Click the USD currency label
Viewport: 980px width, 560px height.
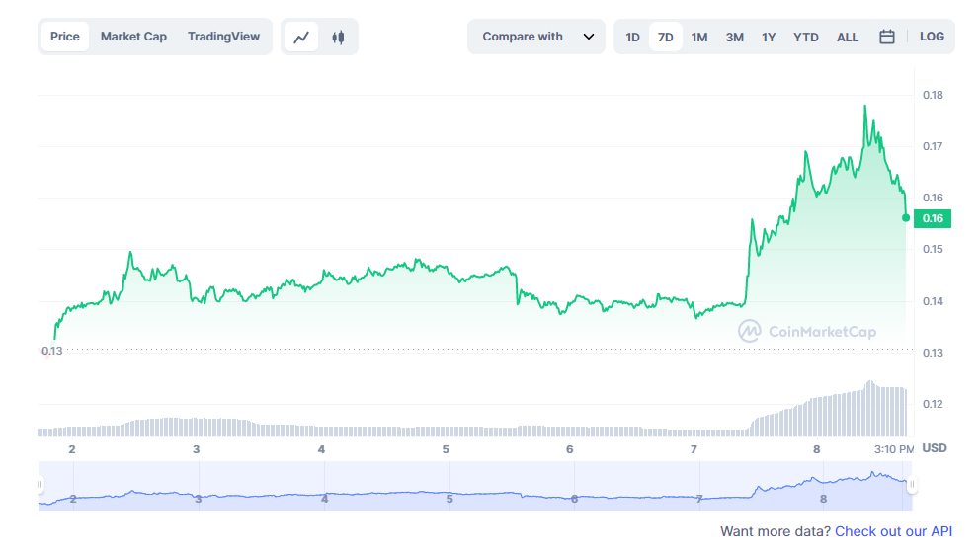tap(935, 448)
